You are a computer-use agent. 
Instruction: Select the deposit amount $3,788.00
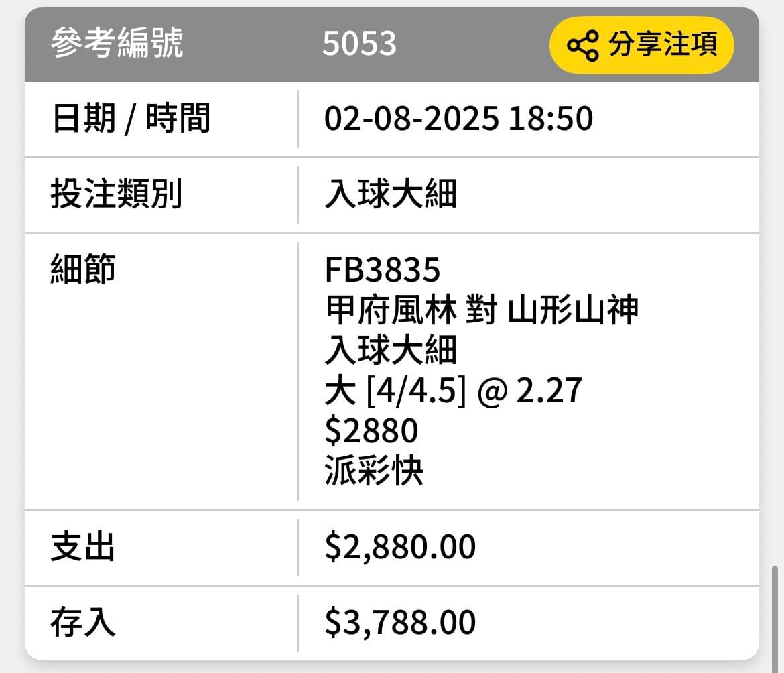point(400,623)
